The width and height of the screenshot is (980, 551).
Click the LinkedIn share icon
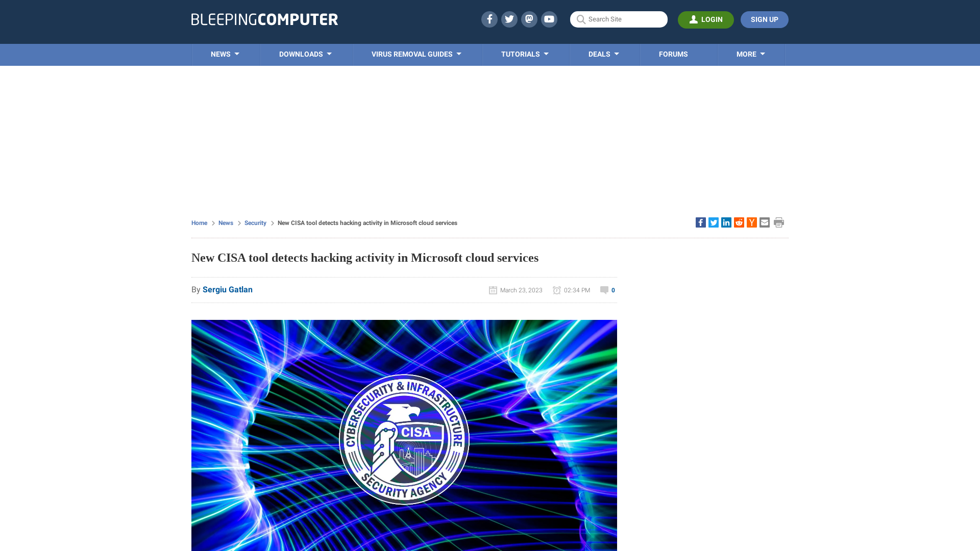tap(726, 222)
